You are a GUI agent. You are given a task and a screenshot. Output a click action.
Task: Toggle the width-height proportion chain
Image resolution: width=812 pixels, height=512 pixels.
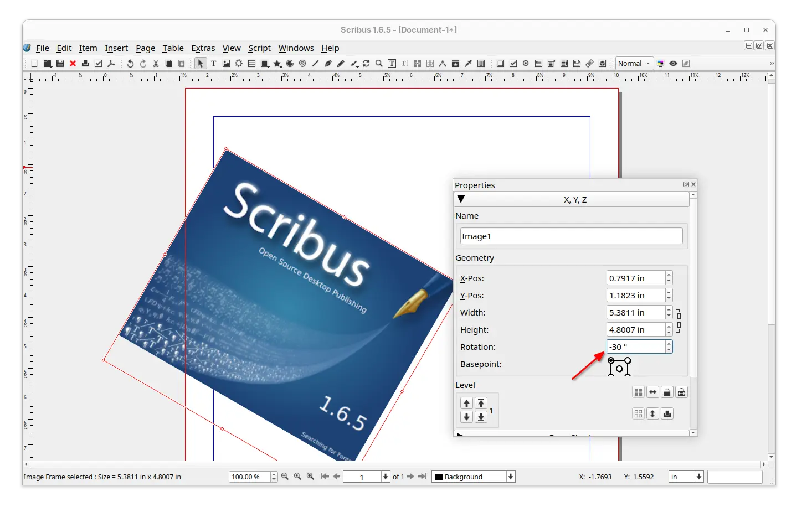(679, 321)
